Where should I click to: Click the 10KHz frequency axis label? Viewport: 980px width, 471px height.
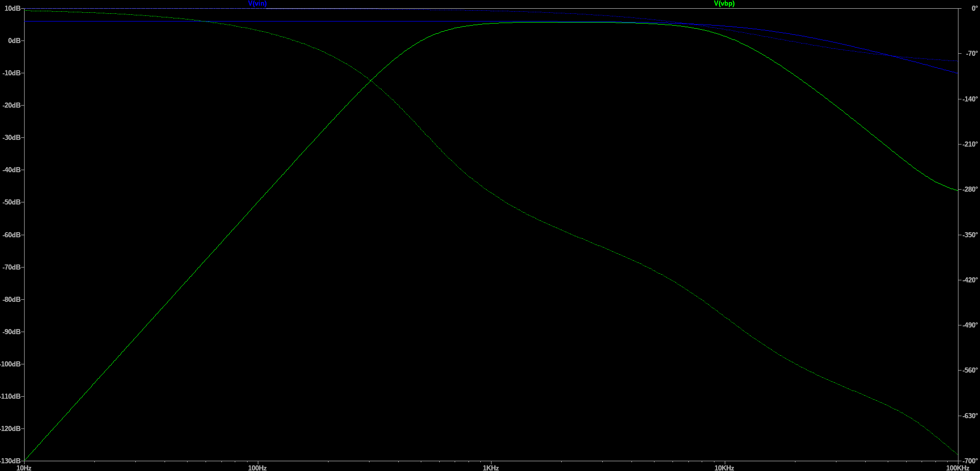coord(724,468)
